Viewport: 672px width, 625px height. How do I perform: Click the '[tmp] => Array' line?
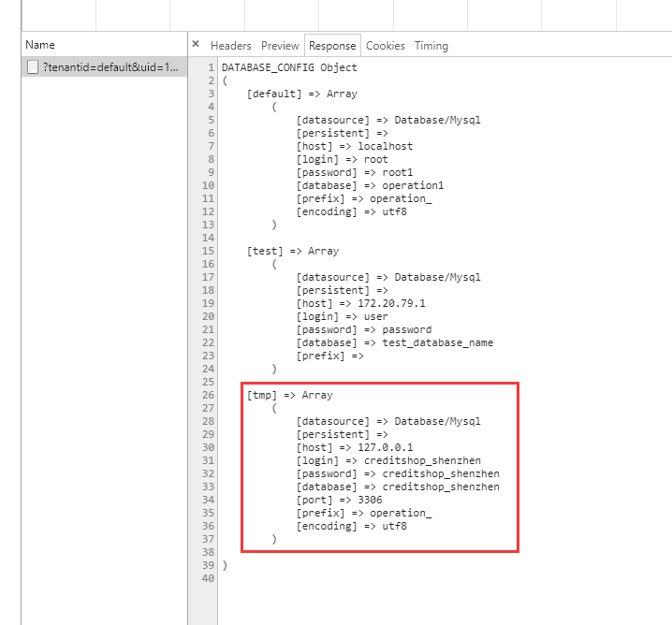[290, 395]
